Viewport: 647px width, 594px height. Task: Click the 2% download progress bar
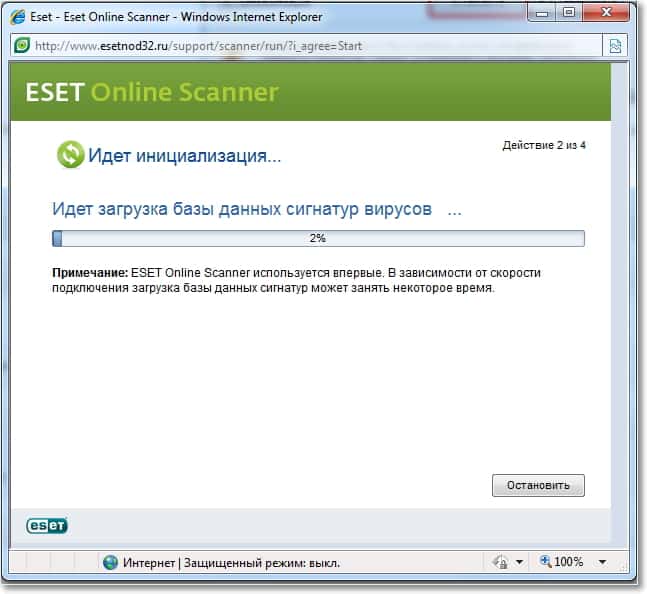tap(318, 238)
